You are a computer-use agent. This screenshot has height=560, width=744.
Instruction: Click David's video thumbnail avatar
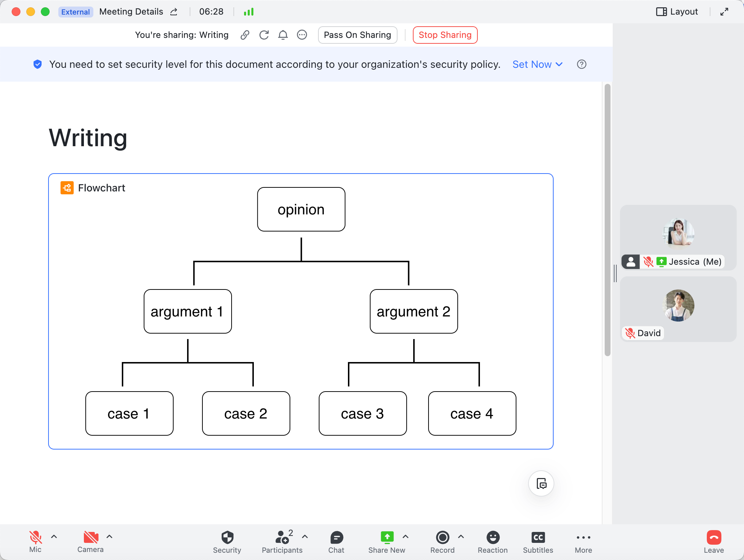pos(678,305)
